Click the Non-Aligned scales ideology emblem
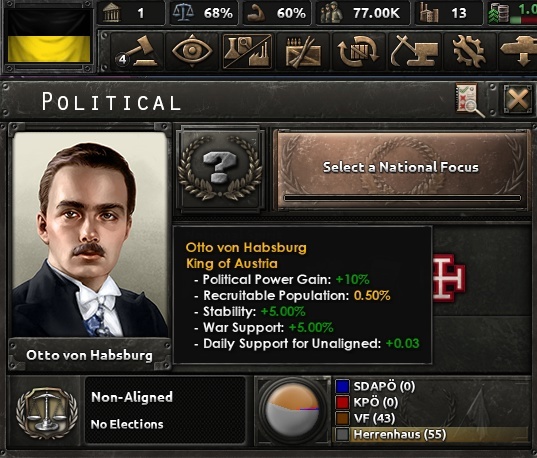537x458 pixels. (x=47, y=413)
